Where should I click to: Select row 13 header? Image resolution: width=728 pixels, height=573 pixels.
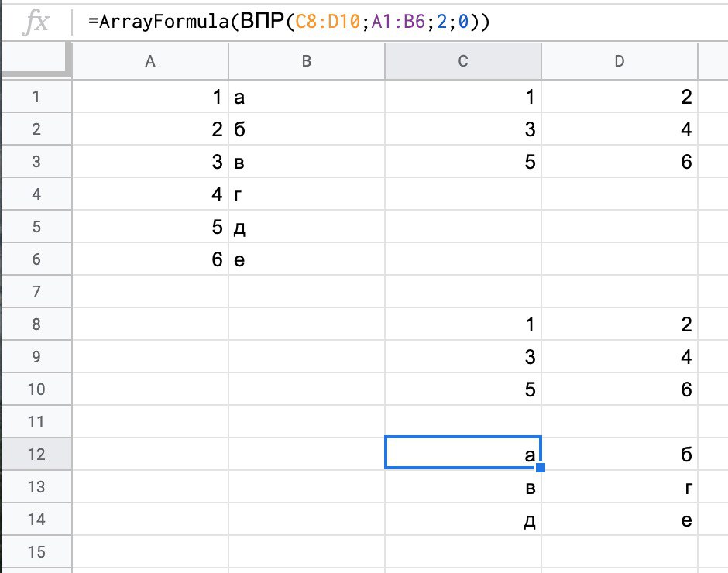click(x=36, y=486)
